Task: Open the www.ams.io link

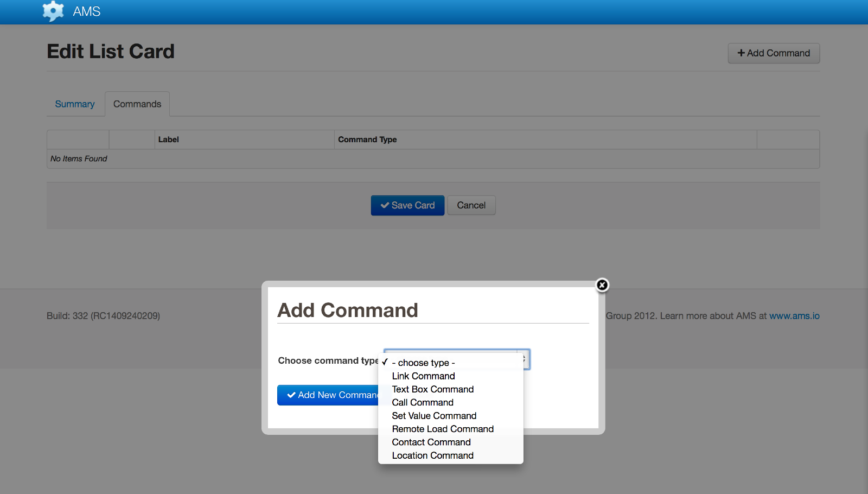Action: (794, 316)
